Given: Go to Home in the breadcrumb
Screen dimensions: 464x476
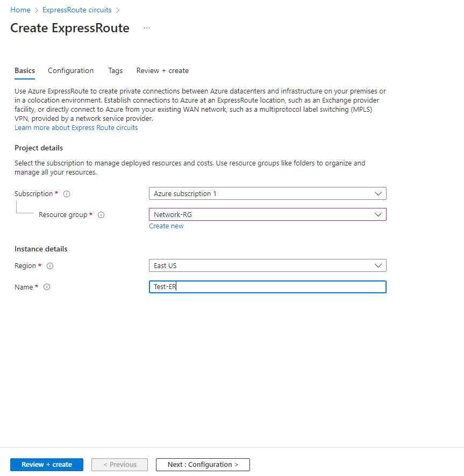Looking at the screenshot, I should click(x=20, y=10).
